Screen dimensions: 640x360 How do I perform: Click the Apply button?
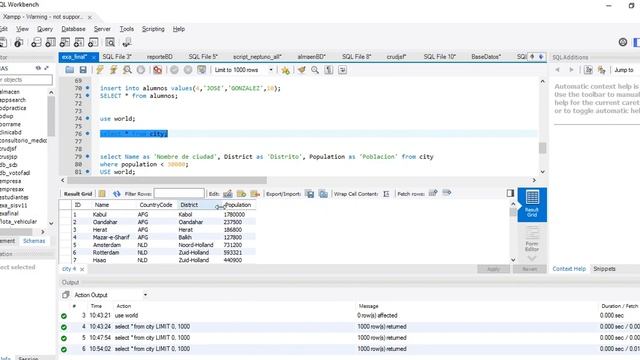point(493,269)
